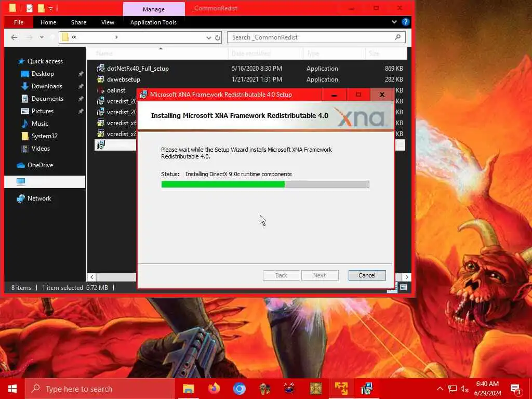Select the Application Tools tab
Viewport: 532px width, 399px height.
(x=153, y=22)
